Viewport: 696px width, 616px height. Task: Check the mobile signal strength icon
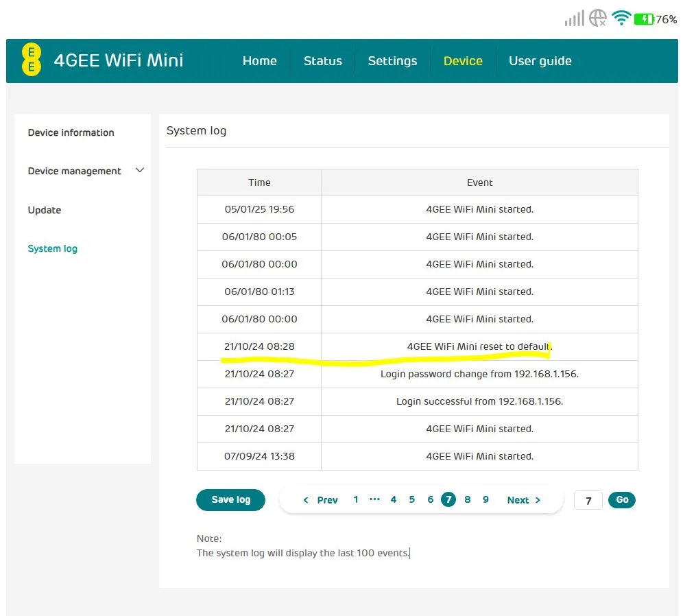click(x=574, y=19)
